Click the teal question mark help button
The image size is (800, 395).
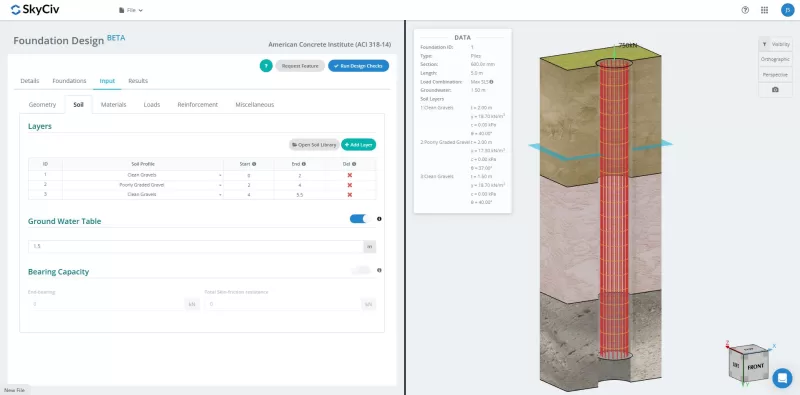(x=266, y=66)
